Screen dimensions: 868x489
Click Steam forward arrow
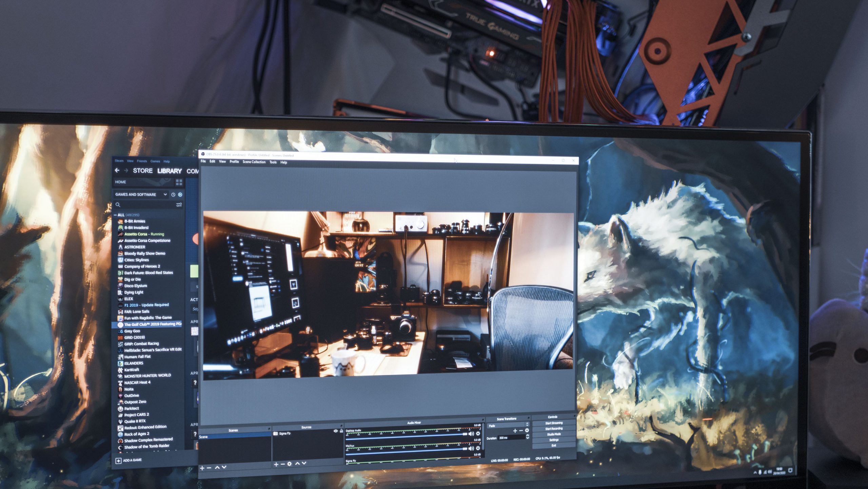(x=126, y=171)
